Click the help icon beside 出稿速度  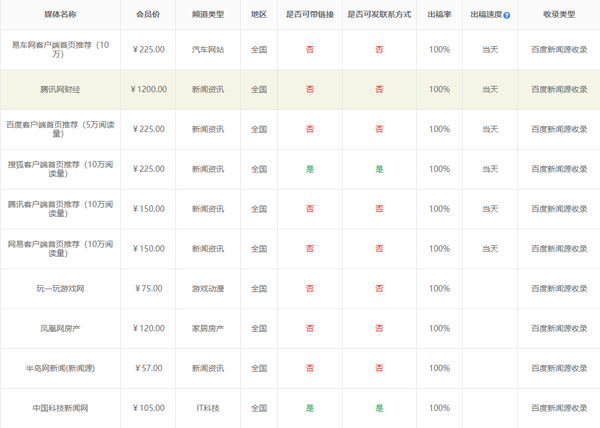[507, 16]
